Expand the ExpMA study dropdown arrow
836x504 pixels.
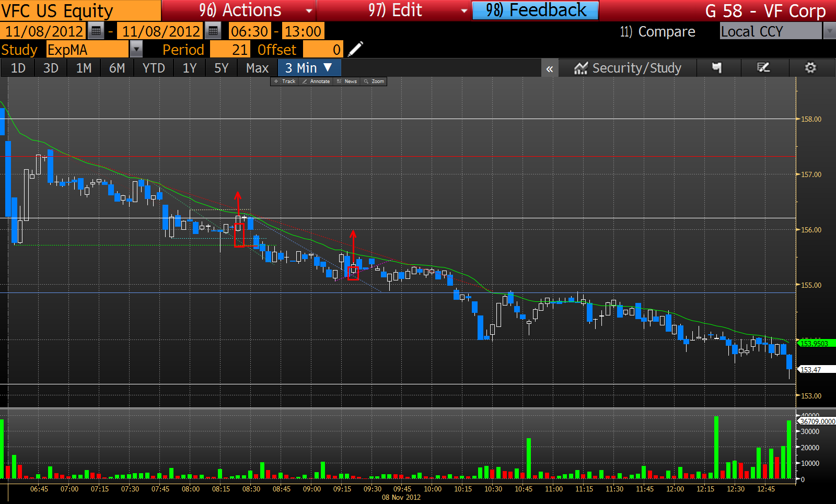[x=136, y=50]
